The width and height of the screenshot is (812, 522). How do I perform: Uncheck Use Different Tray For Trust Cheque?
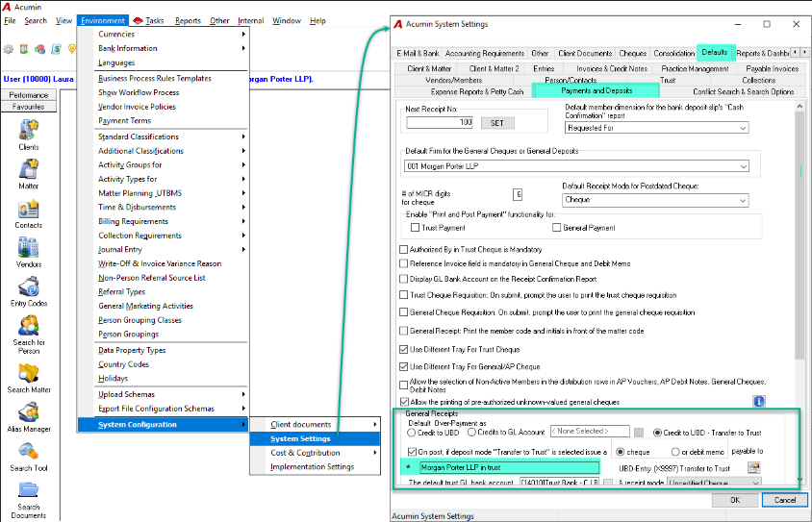403,349
